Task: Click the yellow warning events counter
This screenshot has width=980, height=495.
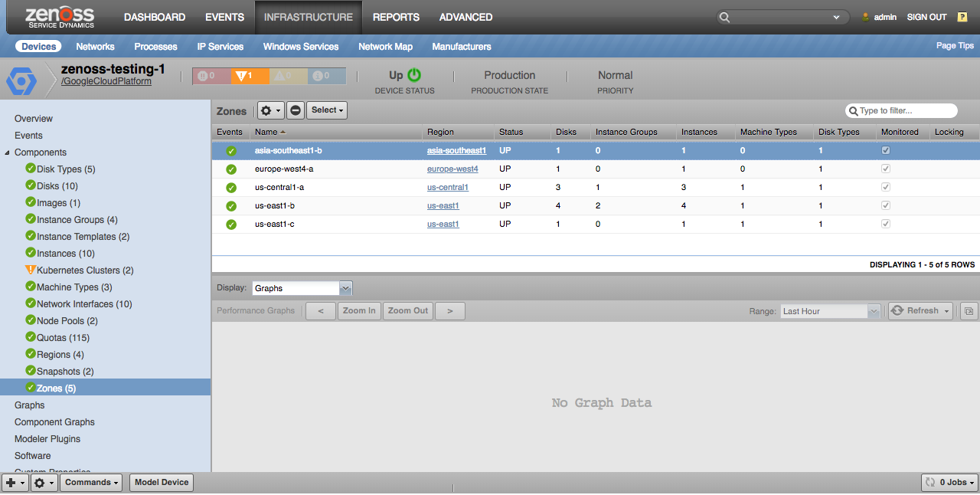Action: [x=288, y=76]
